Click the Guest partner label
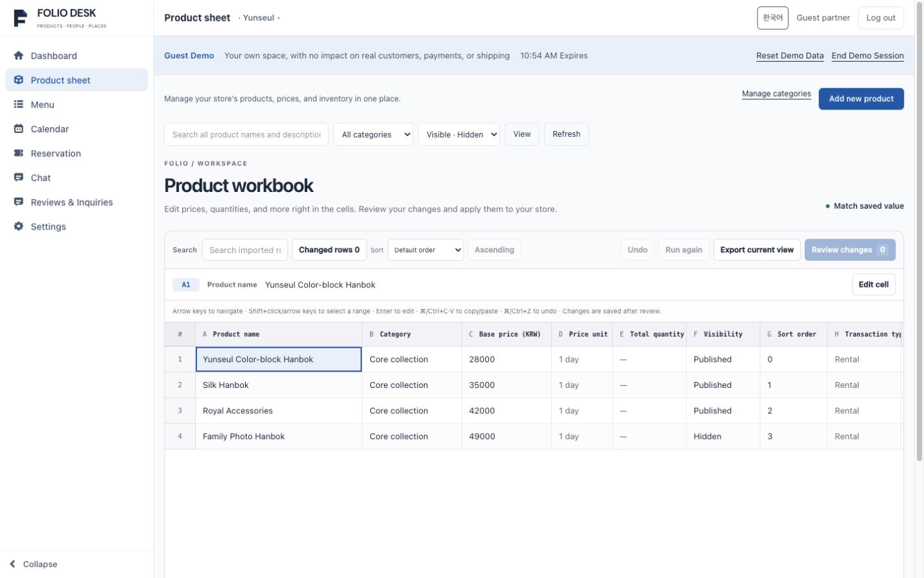Viewport: 924px width, 578px height. coord(823,18)
